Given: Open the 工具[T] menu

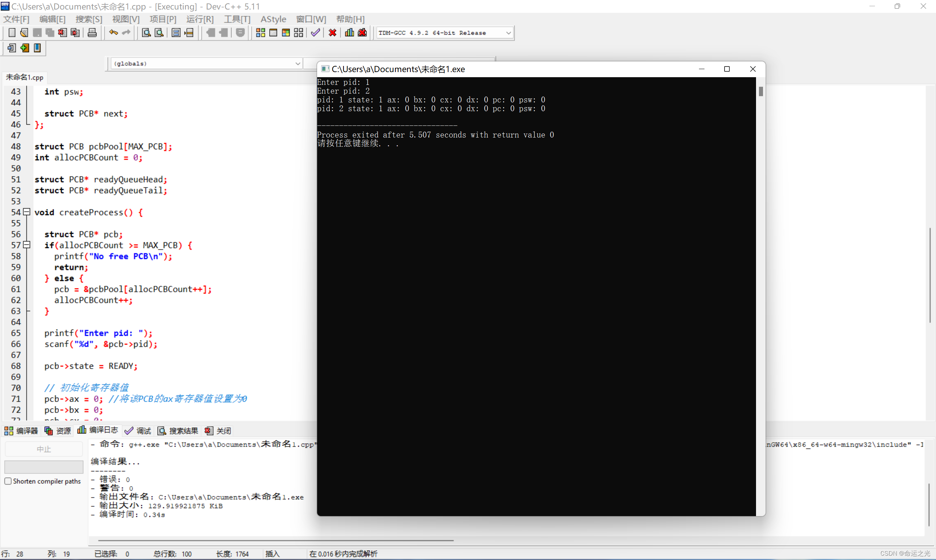Looking at the screenshot, I should [x=237, y=19].
